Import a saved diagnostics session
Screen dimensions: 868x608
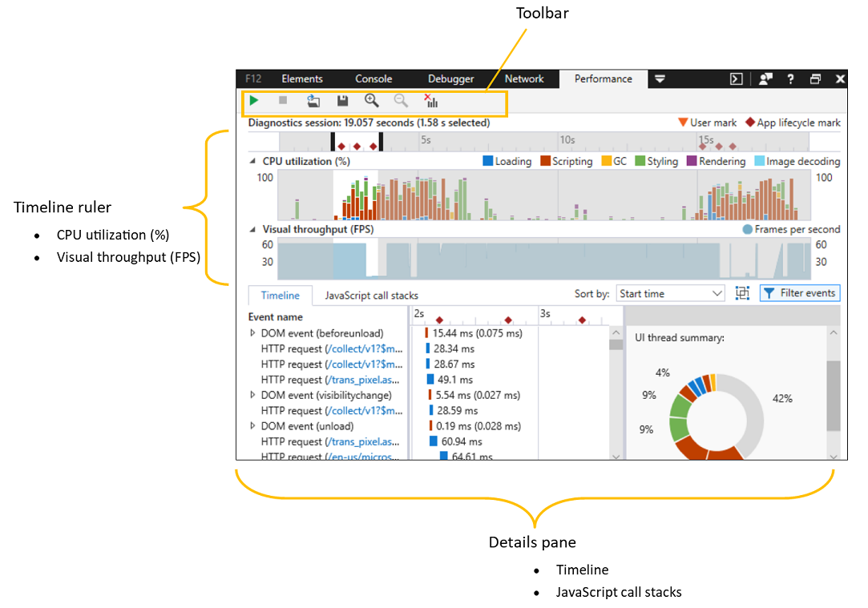(313, 100)
